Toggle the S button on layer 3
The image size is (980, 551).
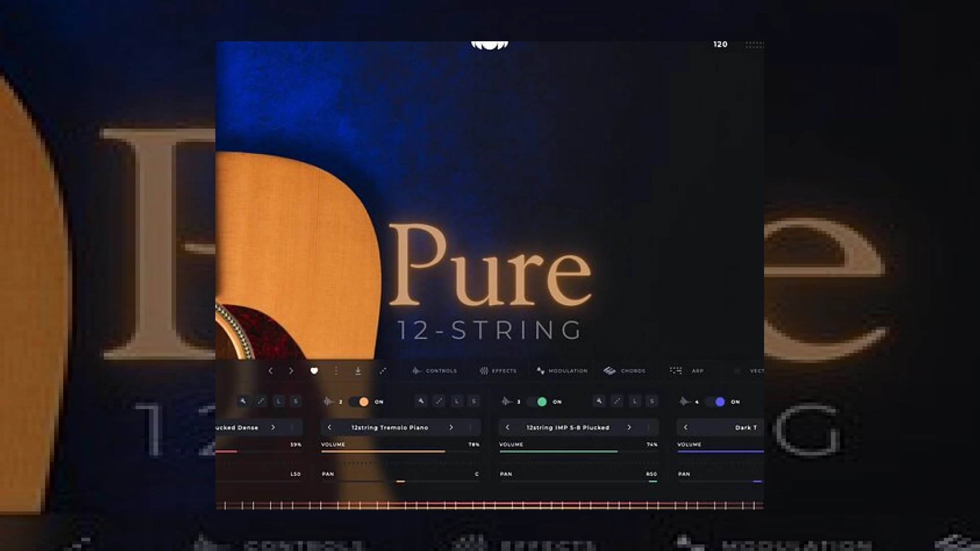[x=652, y=402]
